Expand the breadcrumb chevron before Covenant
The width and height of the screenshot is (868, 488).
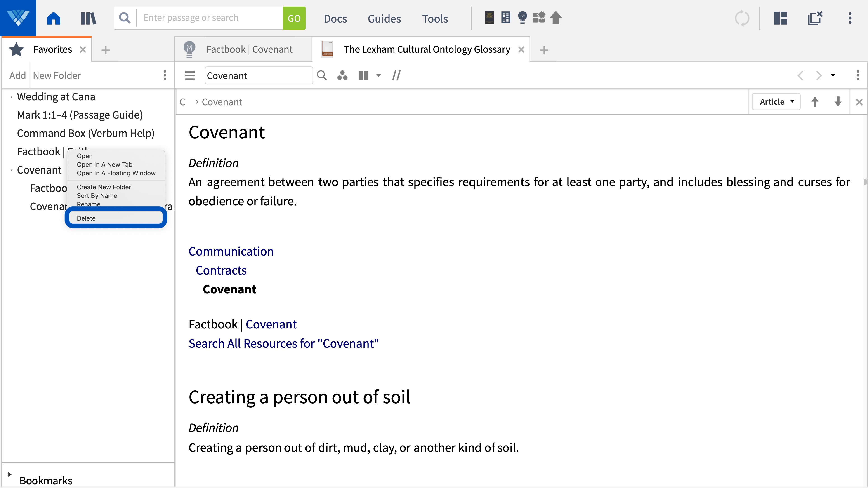pyautogui.click(x=197, y=102)
